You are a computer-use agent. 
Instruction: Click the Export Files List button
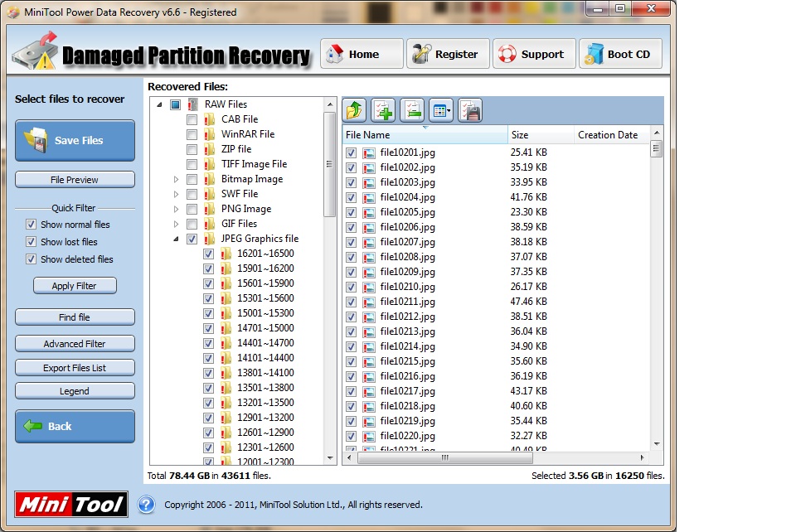[75, 368]
